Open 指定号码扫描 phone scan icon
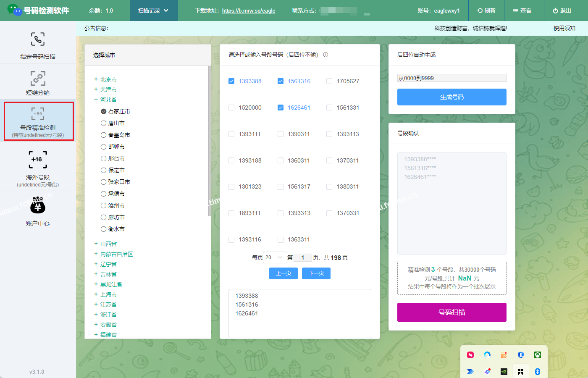This screenshot has width=588, height=378. pyautogui.click(x=38, y=39)
